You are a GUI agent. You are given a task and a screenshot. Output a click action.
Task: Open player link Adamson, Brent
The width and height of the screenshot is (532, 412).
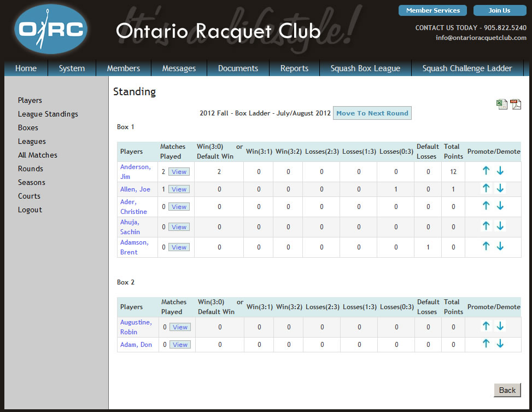point(135,247)
